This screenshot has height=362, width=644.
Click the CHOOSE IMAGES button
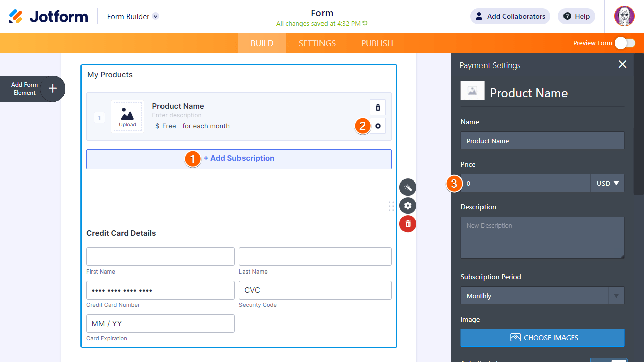(542, 338)
